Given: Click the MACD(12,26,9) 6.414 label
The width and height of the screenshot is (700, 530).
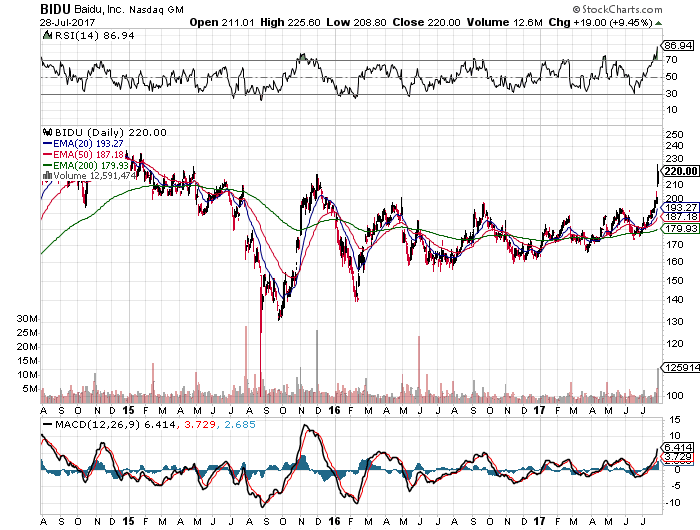Looking at the screenshot, I should pos(115,425).
